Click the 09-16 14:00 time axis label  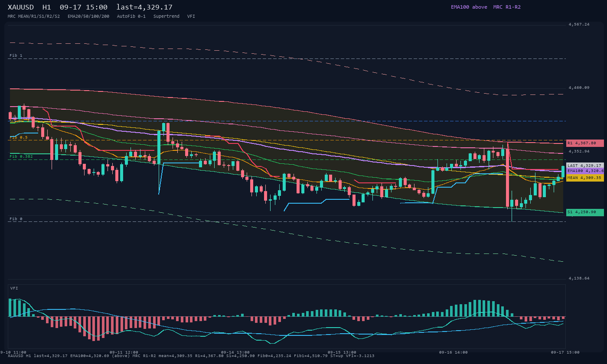(453, 352)
